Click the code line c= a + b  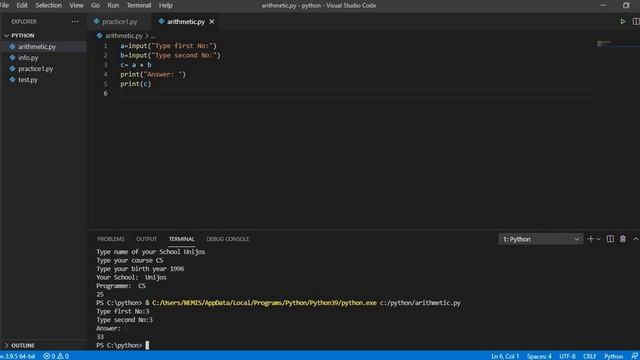point(136,65)
